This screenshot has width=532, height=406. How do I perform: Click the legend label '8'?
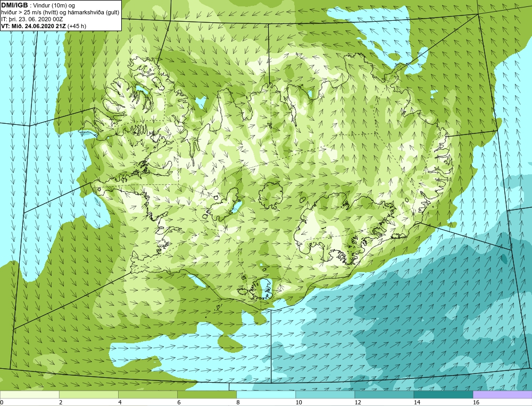coord(238,403)
